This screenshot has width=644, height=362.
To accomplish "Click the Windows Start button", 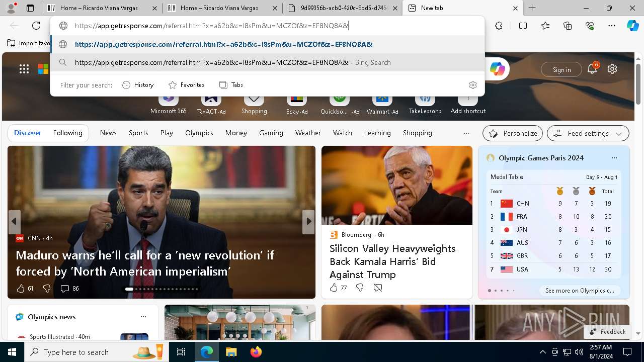I will click(12, 352).
